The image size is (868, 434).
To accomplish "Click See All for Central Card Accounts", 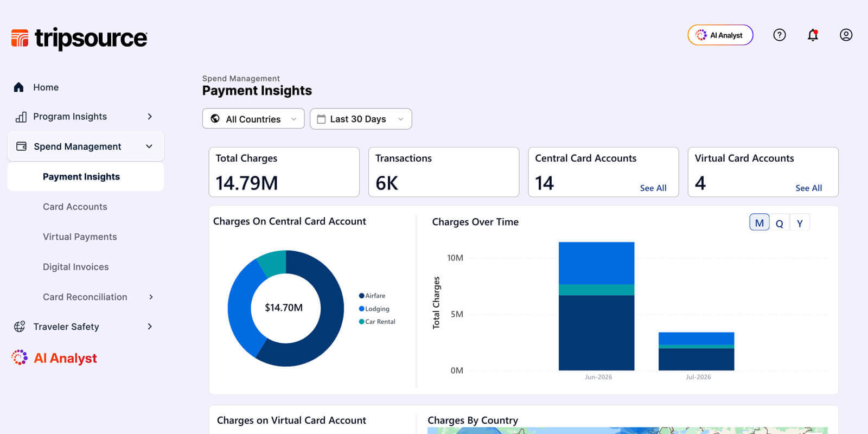I will 653,188.
